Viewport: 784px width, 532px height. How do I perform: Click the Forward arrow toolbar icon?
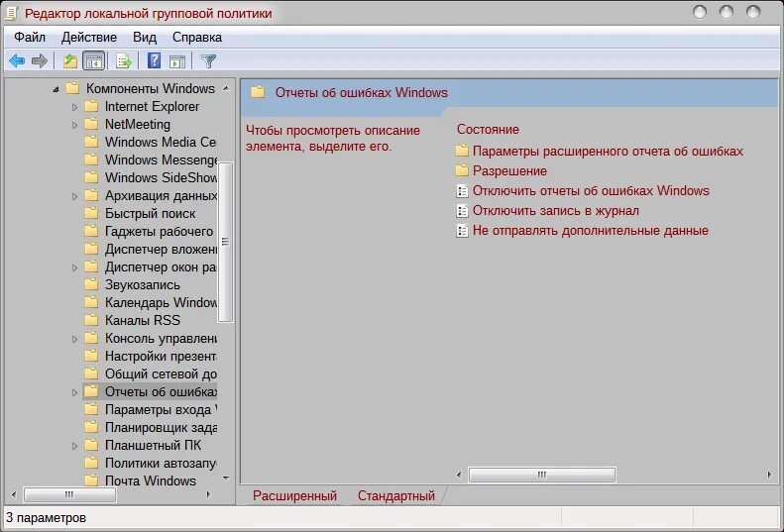(39, 61)
